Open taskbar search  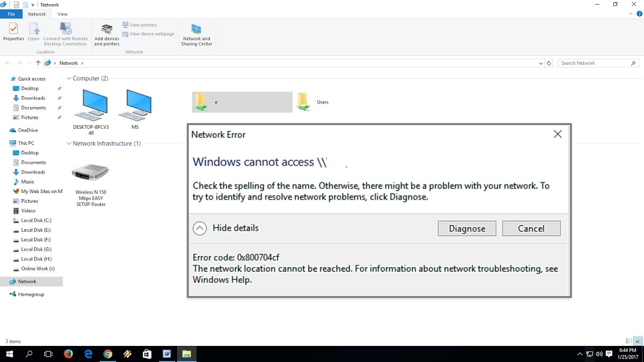[x=29, y=354]
